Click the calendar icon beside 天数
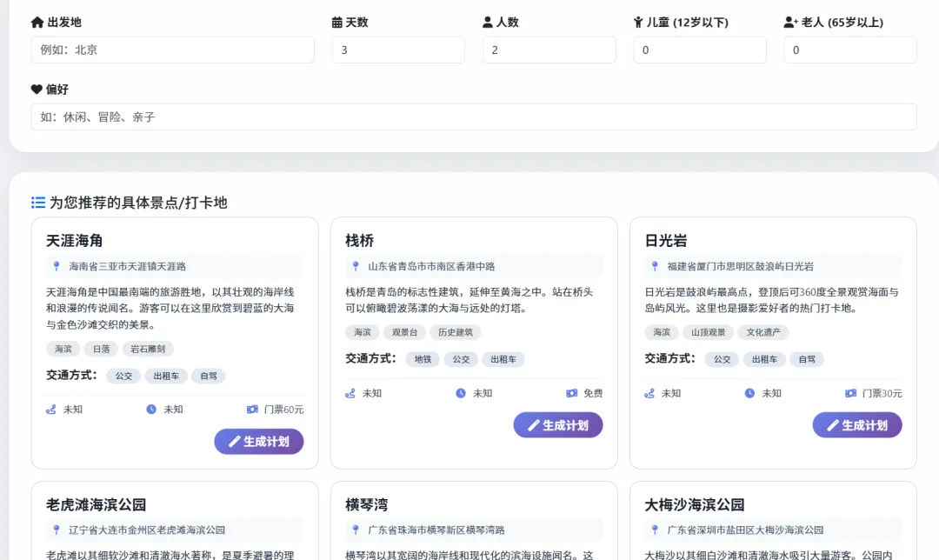The width and height of the screenshot is (939, 560). [337, 22]
